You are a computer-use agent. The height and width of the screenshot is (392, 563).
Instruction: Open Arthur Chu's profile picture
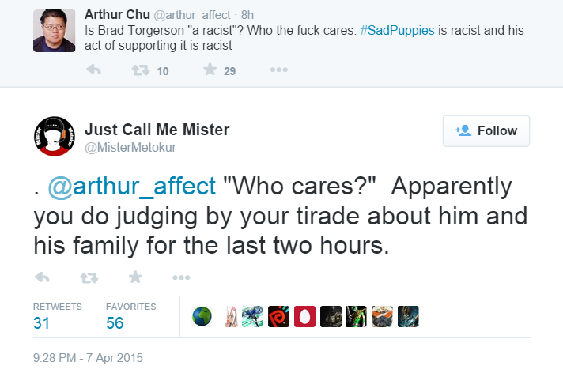click(55, 31)
